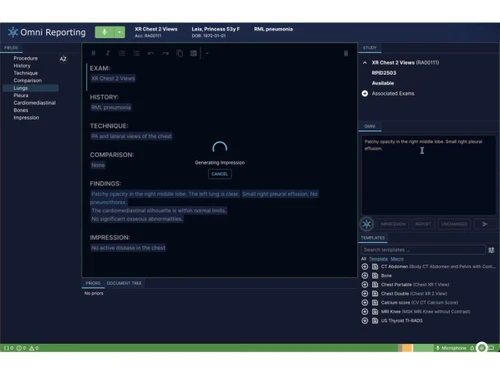Filter templates by All

[x=364, y=259]
